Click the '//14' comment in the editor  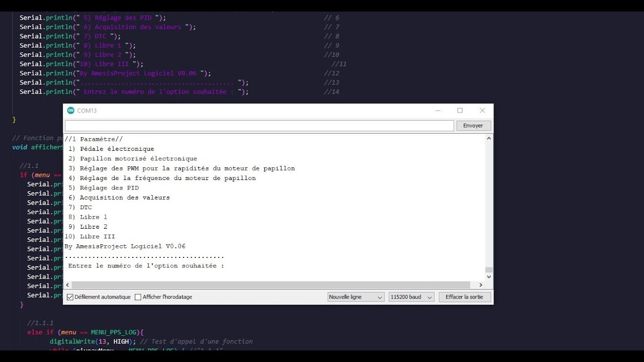pyautogui.click(x=332, y=92)
